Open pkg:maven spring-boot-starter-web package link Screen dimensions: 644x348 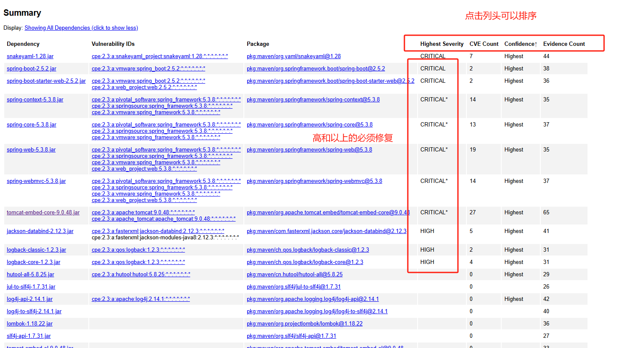coord(330,81)
